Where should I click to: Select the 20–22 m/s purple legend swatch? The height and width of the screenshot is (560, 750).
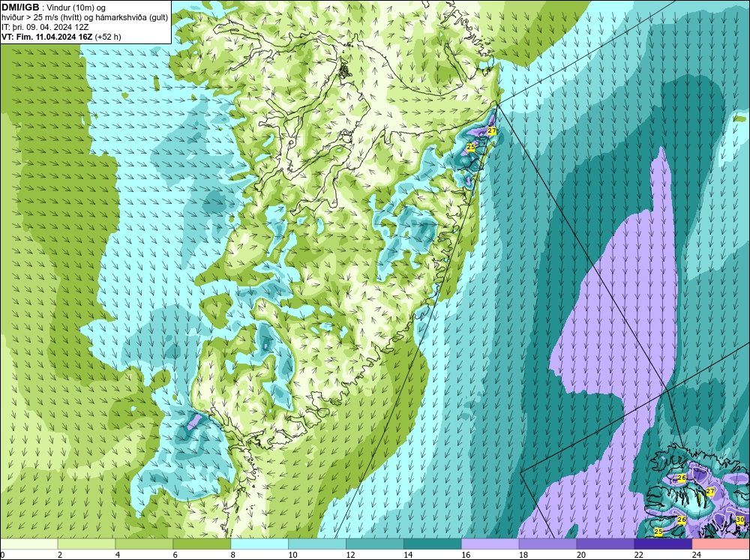(605, 544)
